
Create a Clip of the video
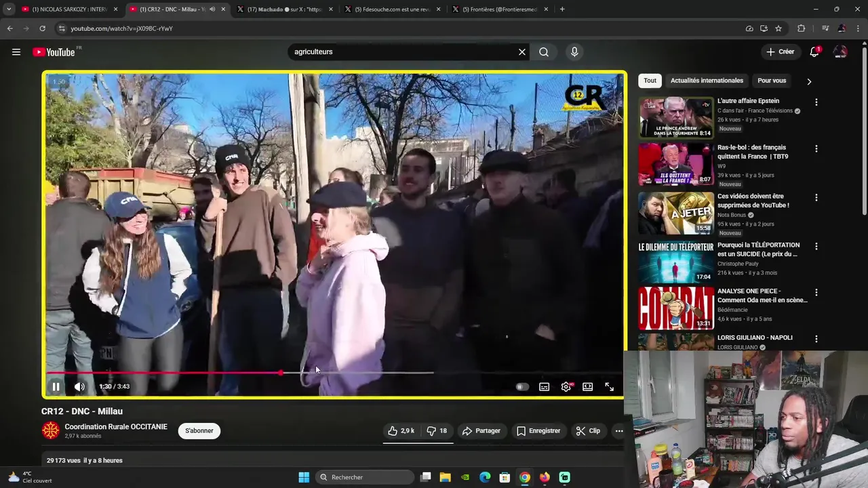588,431
